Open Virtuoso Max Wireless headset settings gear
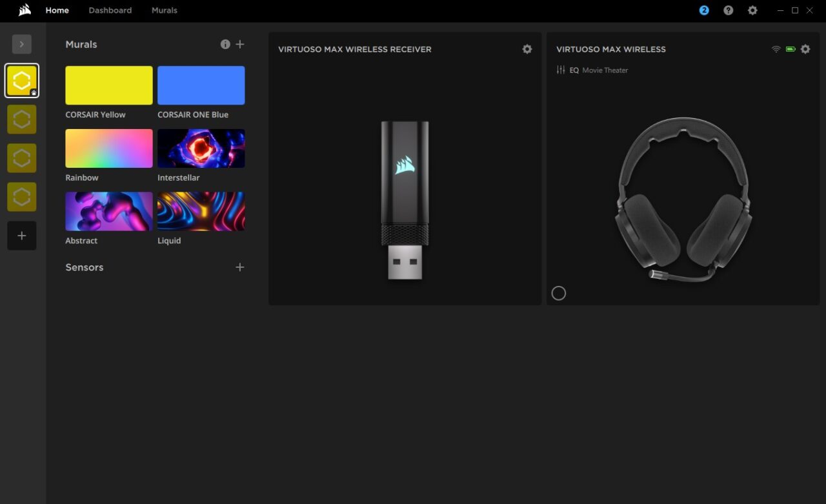The image size is (826, 504). coord(805,49)
